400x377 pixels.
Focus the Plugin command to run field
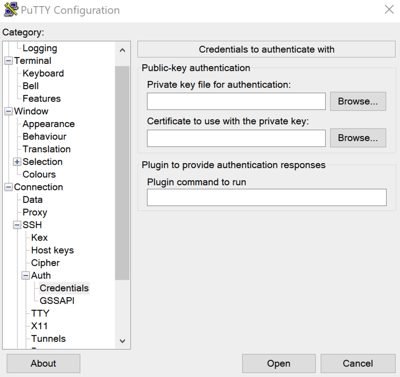click(267, 197)
